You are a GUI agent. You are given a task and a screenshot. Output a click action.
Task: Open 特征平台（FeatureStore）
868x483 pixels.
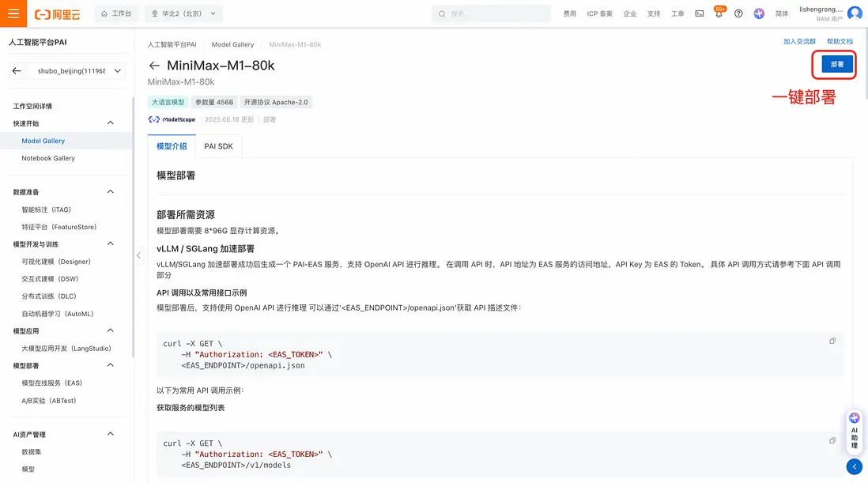click(59, 227)
